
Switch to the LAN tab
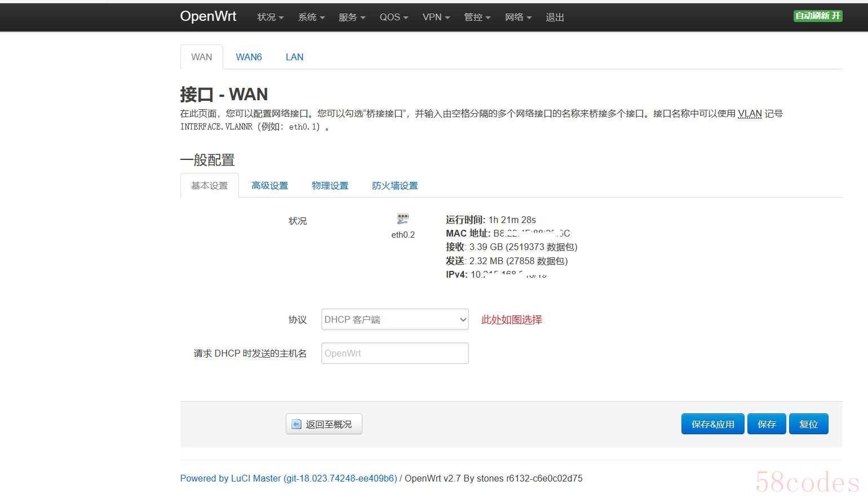point(294,57)
